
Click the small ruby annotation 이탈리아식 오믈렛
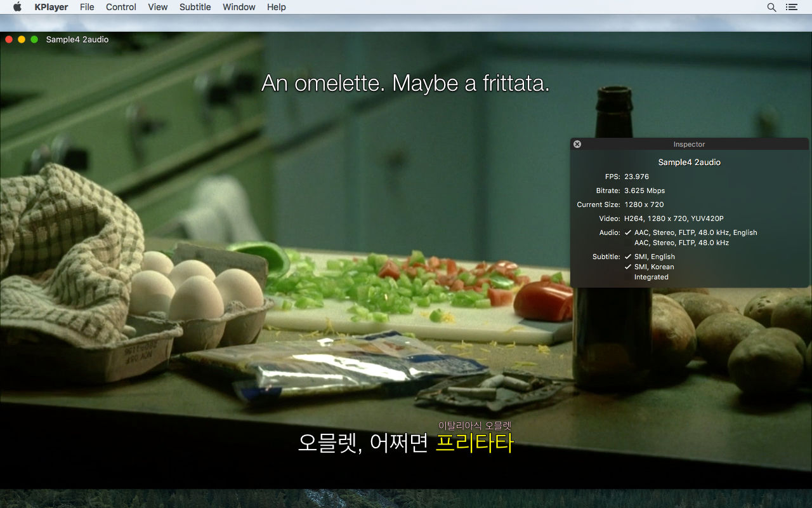coord(475,425)
